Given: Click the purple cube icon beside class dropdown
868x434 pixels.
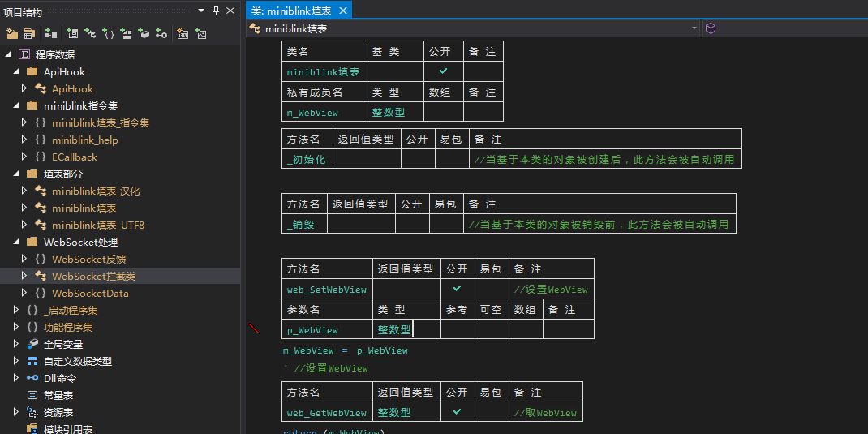Looking at the screenshot, I should click(x=711, y=28).
